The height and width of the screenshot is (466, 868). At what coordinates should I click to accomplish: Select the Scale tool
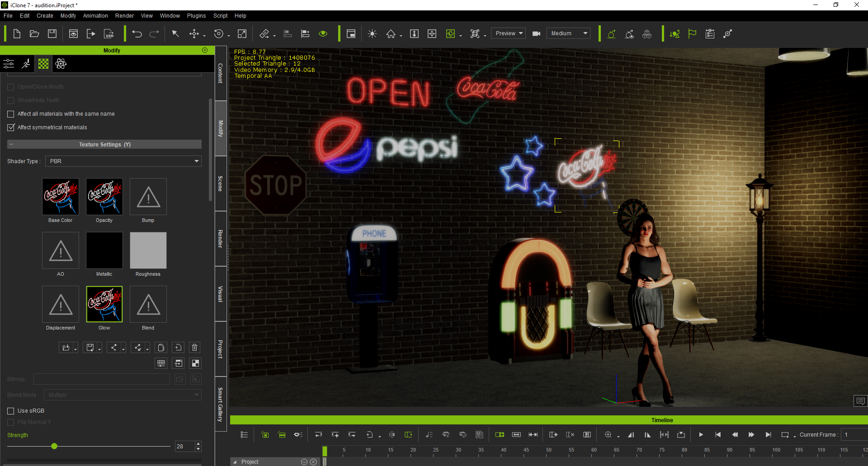coord(242,34)
